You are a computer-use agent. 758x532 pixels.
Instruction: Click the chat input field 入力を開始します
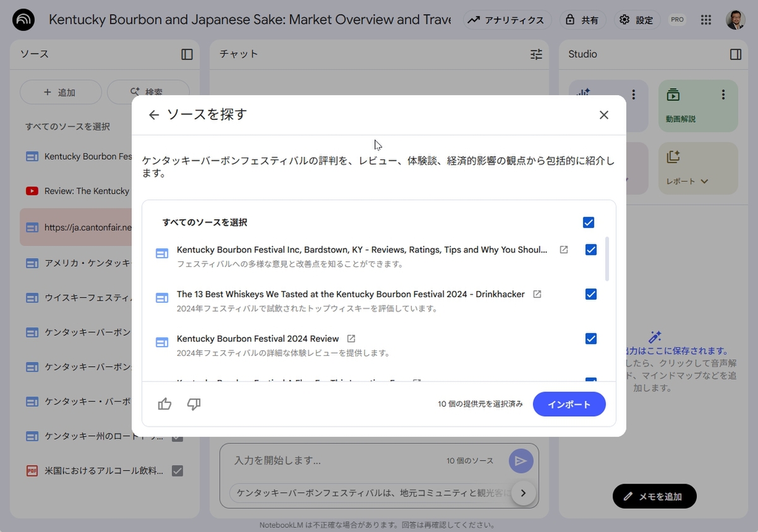coord(335,461)
